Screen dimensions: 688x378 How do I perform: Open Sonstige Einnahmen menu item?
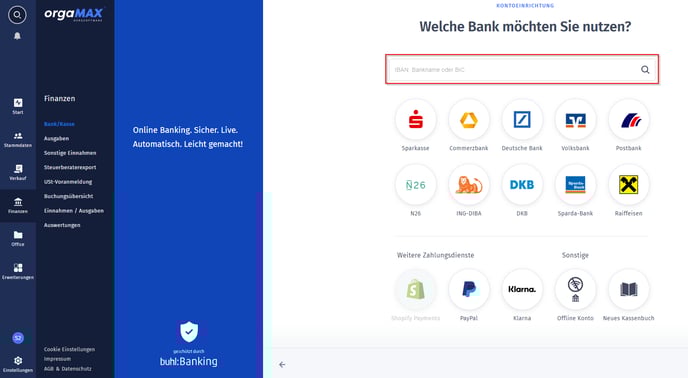tap(70, 153)
